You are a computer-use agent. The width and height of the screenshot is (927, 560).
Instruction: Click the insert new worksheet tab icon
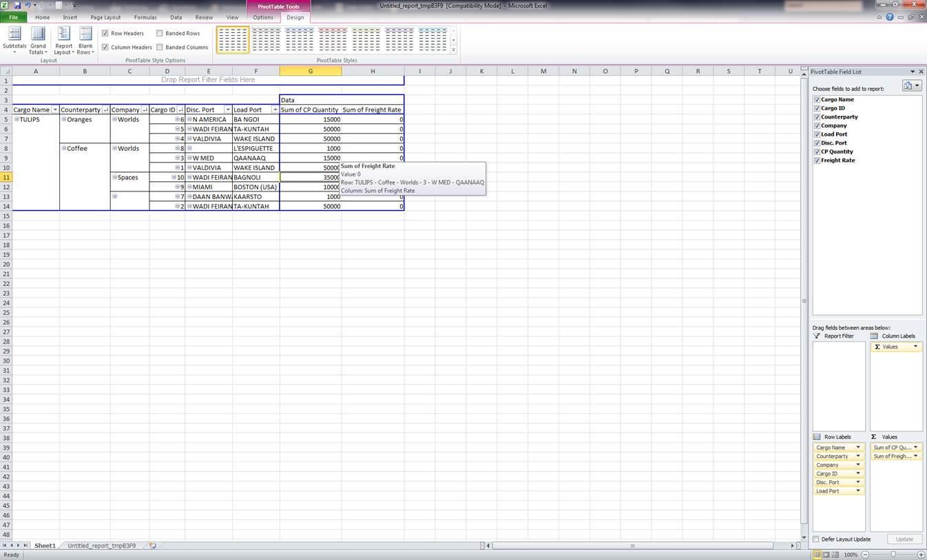pyautogui.click(x=152, y=546)
